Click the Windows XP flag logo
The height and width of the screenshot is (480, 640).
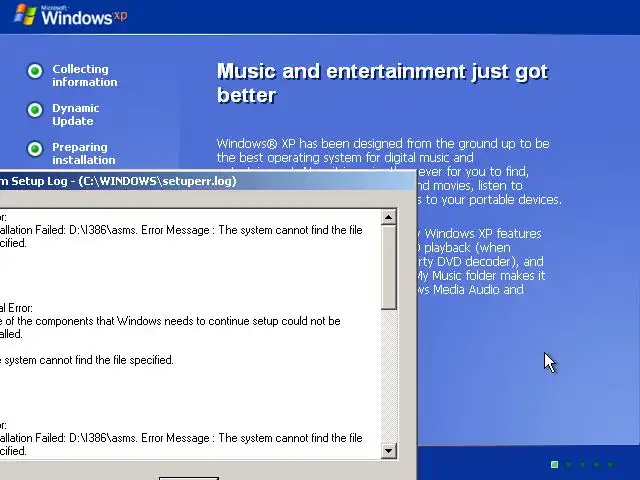click(24, 15)
